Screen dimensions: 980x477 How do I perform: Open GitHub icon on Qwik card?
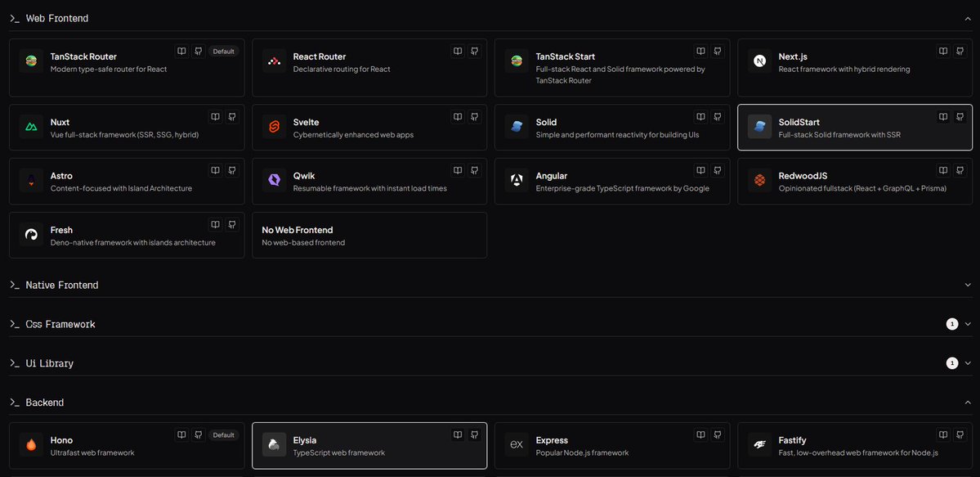pos(474,170)
